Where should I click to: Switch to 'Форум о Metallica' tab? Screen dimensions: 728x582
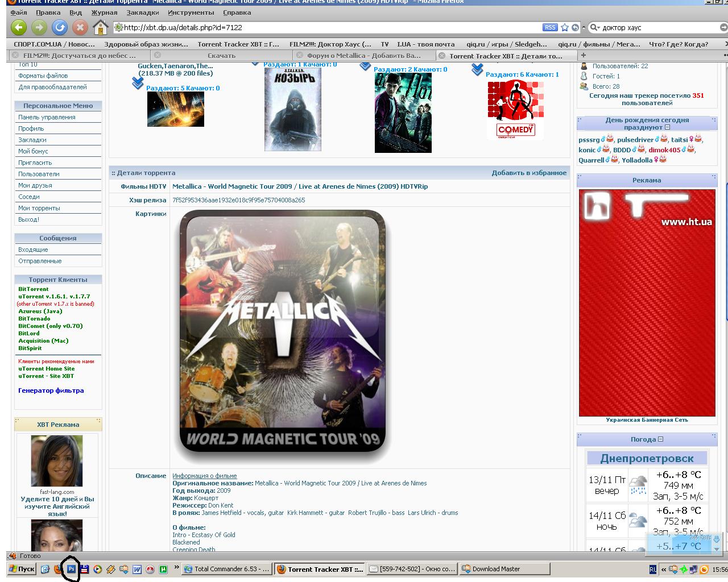click(363, 56)
